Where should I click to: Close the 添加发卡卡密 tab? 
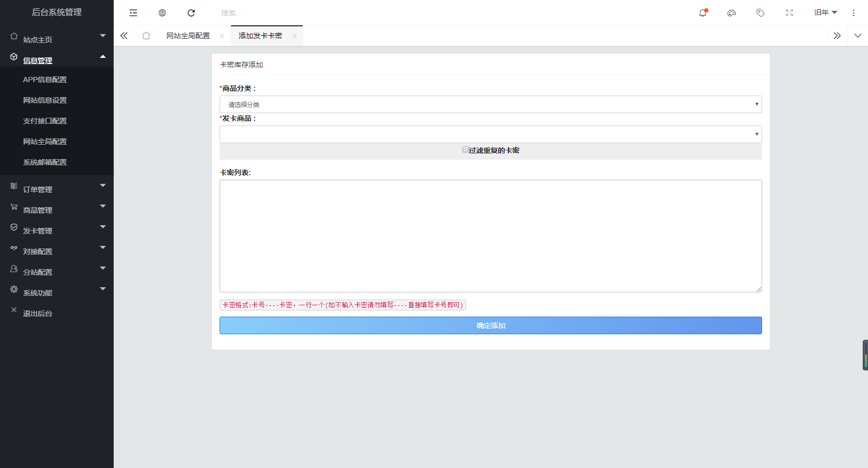coord(295,36)
